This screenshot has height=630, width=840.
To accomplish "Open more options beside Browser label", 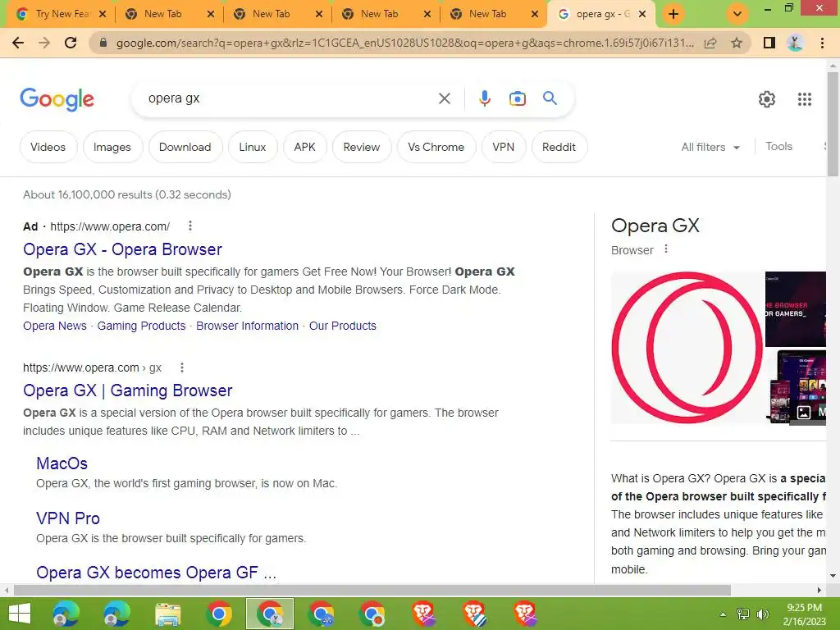I will 666,249.
